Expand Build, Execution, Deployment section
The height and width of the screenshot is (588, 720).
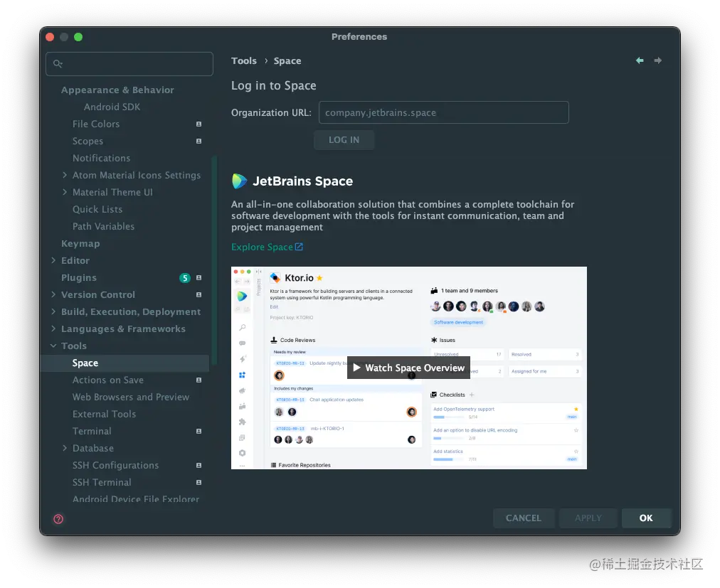pyautogui.click(x=53, y=311)
